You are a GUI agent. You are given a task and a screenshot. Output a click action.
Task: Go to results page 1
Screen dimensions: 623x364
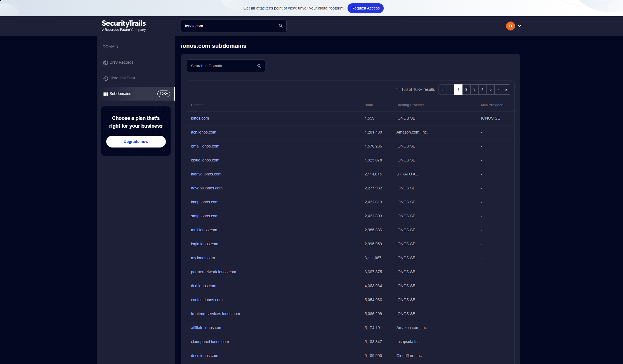(458, 89)
